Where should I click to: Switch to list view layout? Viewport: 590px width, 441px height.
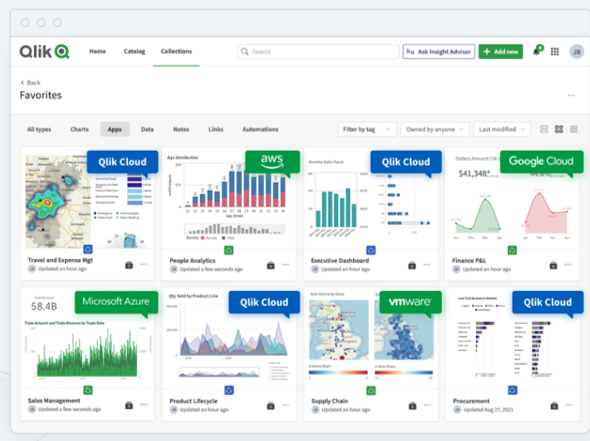tap(573, 129)
